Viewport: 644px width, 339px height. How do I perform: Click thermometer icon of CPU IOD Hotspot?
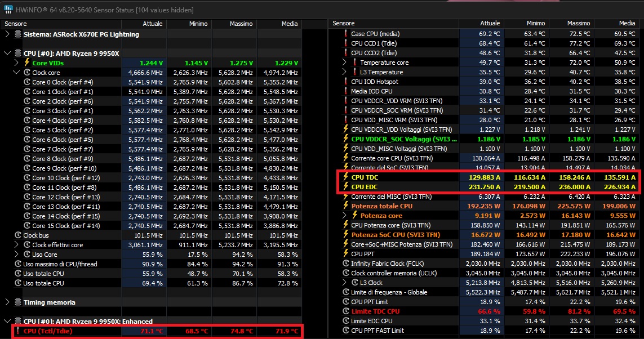[x=346, y=81]
